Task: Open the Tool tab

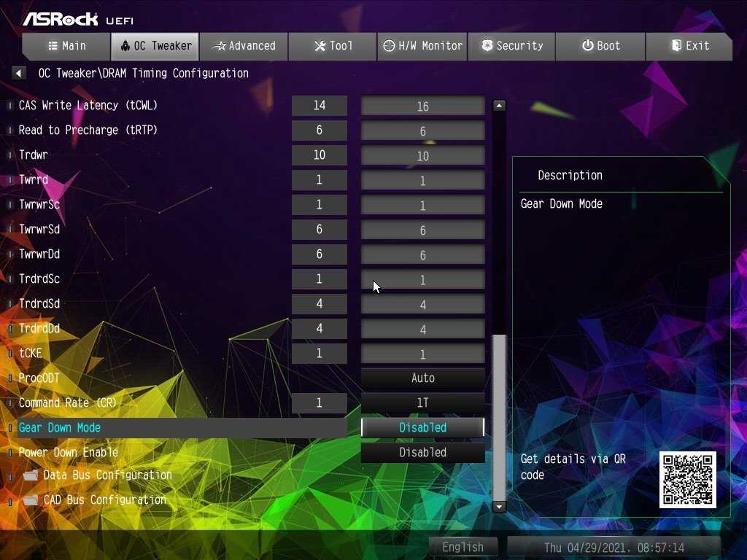Action: (333, 46)
